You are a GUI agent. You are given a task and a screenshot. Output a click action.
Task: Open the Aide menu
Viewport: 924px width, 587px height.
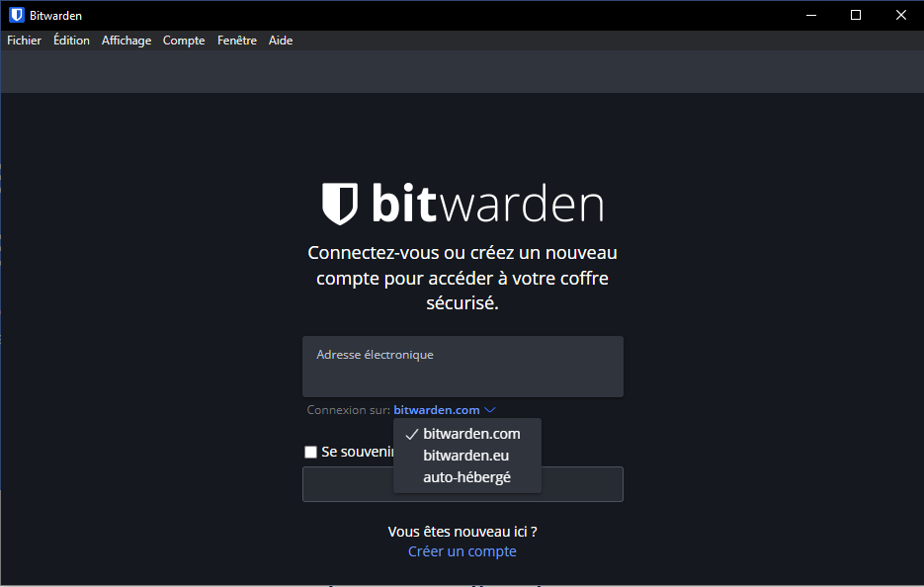tap(281, 41)
